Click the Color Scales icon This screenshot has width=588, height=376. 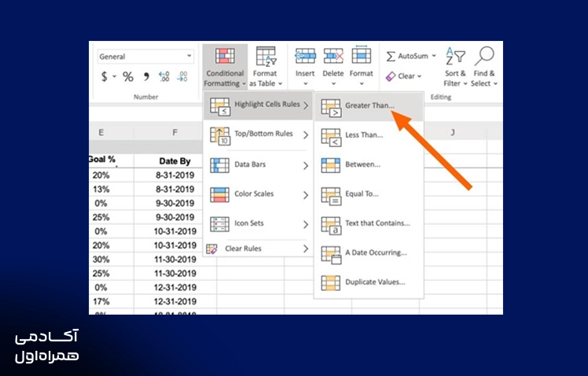pyautogui.click(x=219, y=195)
